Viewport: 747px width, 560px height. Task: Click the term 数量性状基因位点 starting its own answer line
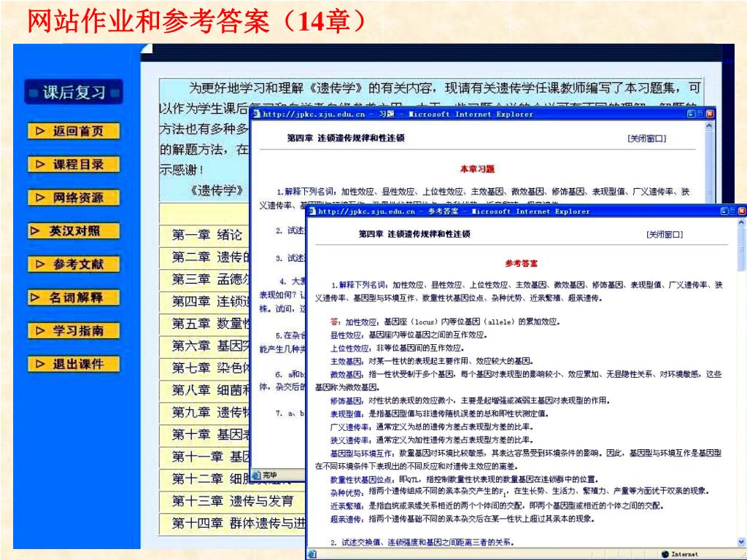pyautogui.click(x=361, y=480)
